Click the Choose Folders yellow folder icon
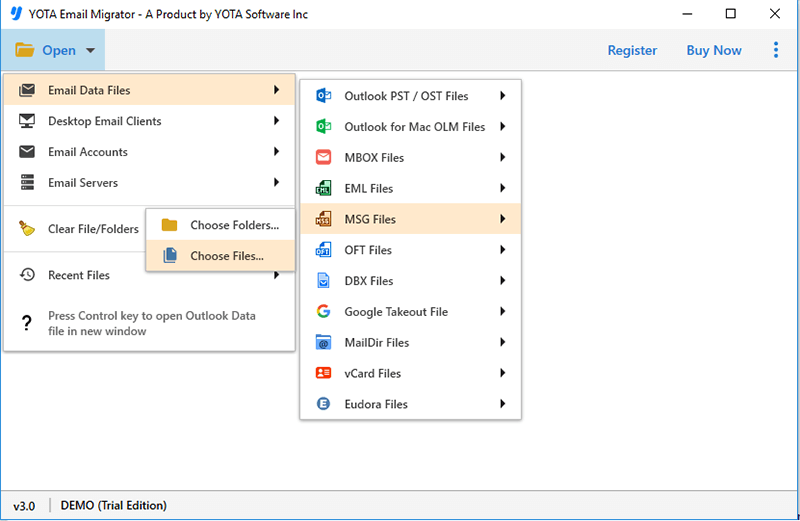800x521 pixels. point(169,225)
